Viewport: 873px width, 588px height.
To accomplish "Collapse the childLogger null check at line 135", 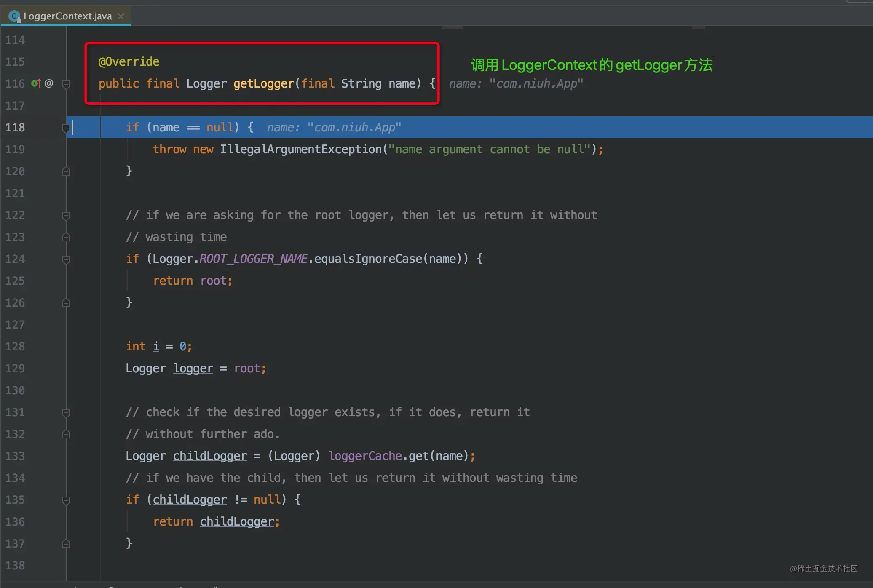I will click(x=66, y=500).
